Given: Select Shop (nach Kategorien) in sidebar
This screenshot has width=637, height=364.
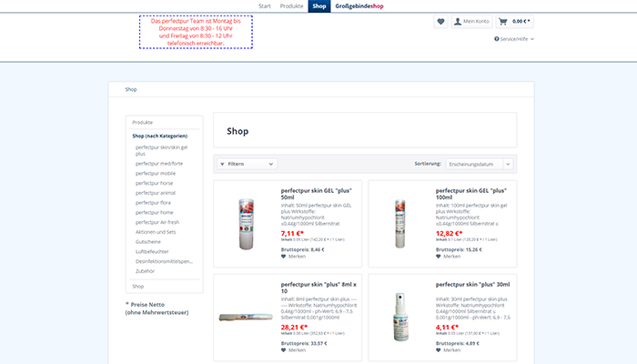Looking at the screenshot, I should coord(159,136).
